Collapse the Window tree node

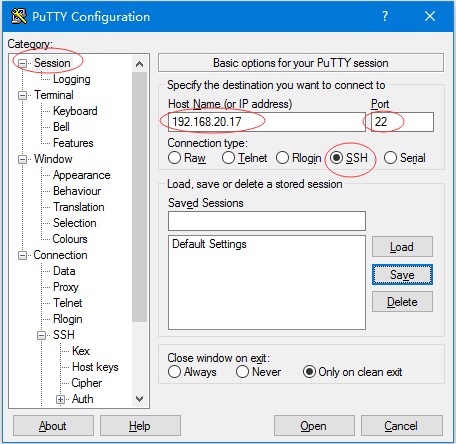[x=22, y=159]
